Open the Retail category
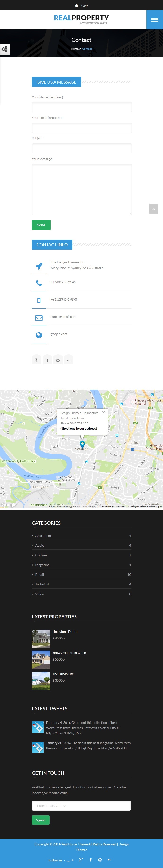The width and height of the screenshot is (163, 868). pyautogui.click(x=40, y=575)
